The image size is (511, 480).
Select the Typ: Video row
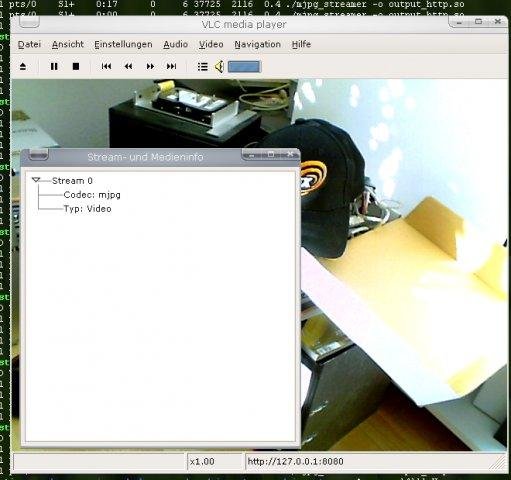tap(87, 209)
